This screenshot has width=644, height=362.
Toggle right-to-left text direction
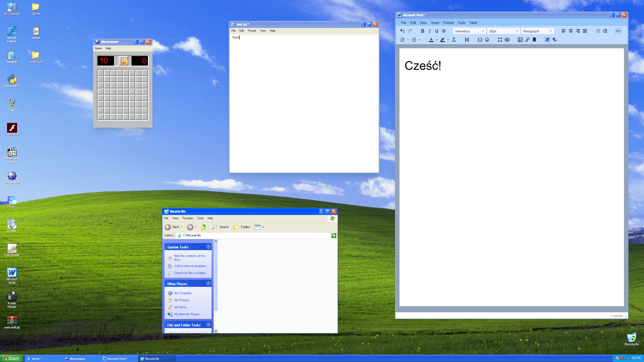(554, 40)
